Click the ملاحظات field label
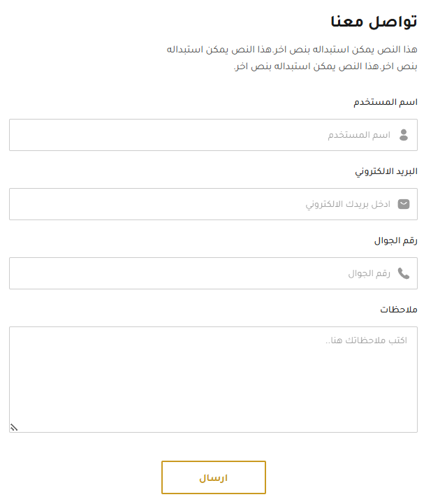This screenshot has height=504, width=447. 399,310
